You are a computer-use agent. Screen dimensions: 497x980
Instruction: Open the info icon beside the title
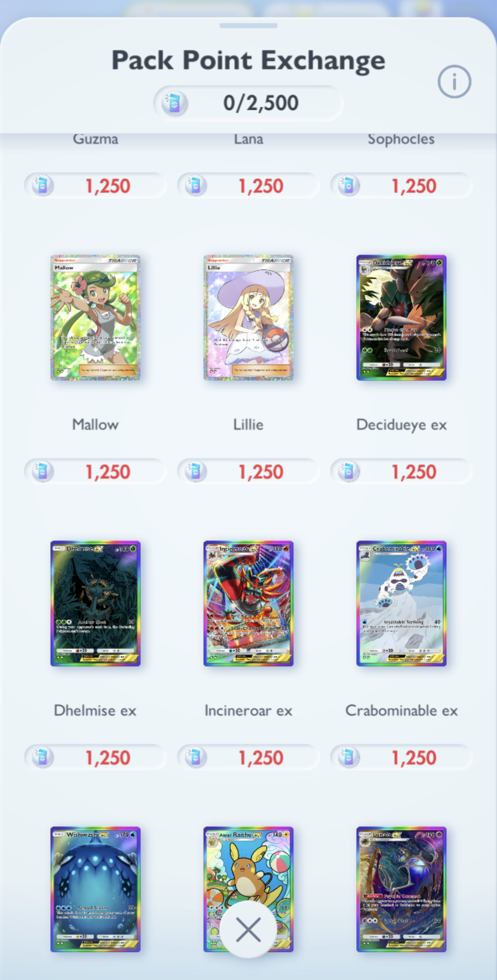(454, 82)
